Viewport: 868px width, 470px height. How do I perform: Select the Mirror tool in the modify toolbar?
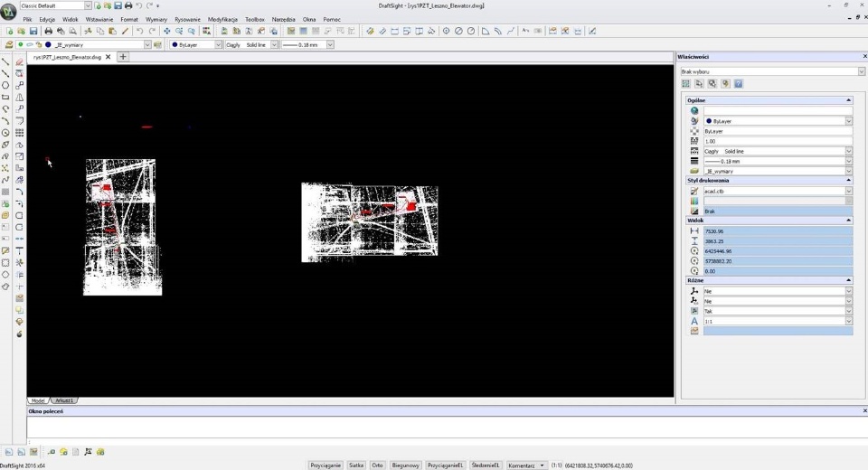tap(19, 98)
